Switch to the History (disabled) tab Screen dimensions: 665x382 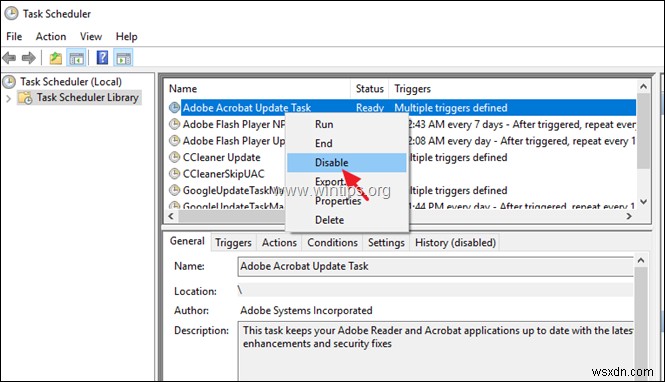455,243
